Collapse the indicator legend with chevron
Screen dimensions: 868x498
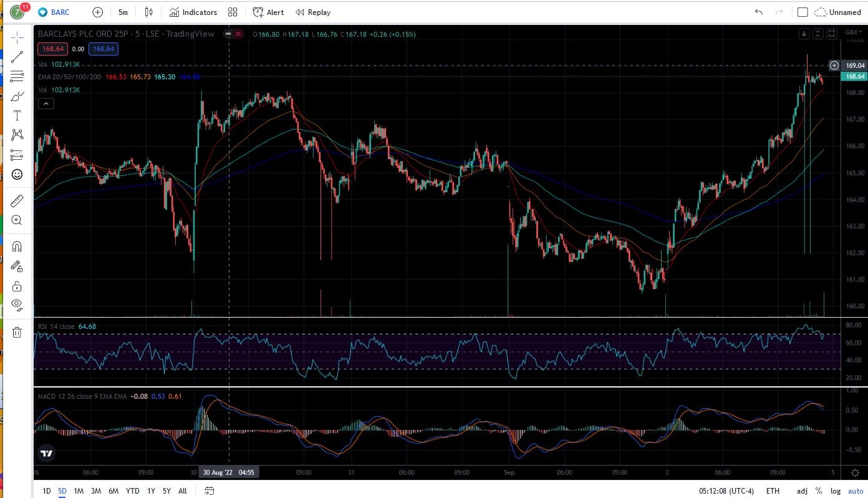tap(46, 104)
